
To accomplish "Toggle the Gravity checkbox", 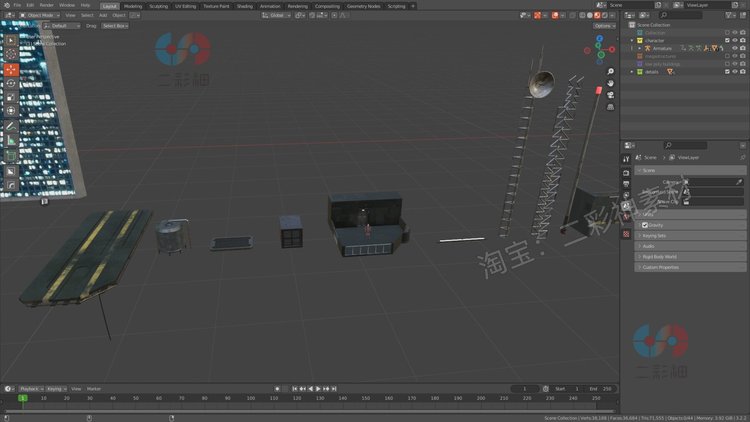I will point(645,225).
